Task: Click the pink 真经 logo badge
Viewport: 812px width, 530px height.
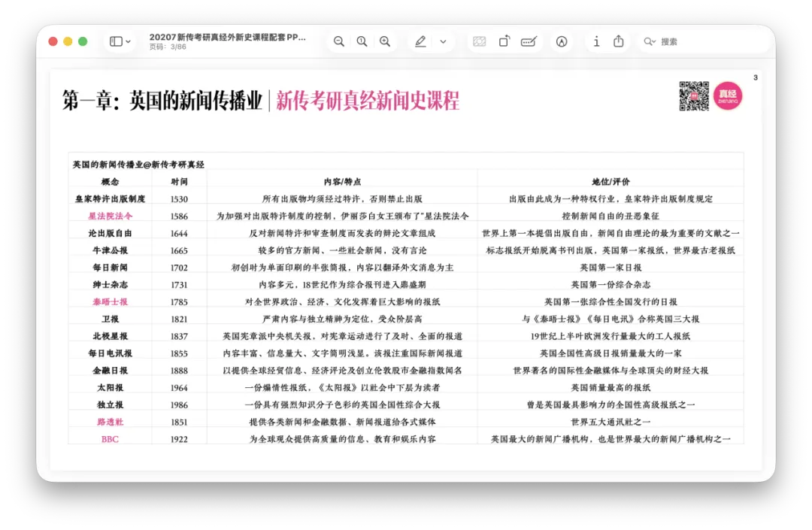Action: point(728,95)
